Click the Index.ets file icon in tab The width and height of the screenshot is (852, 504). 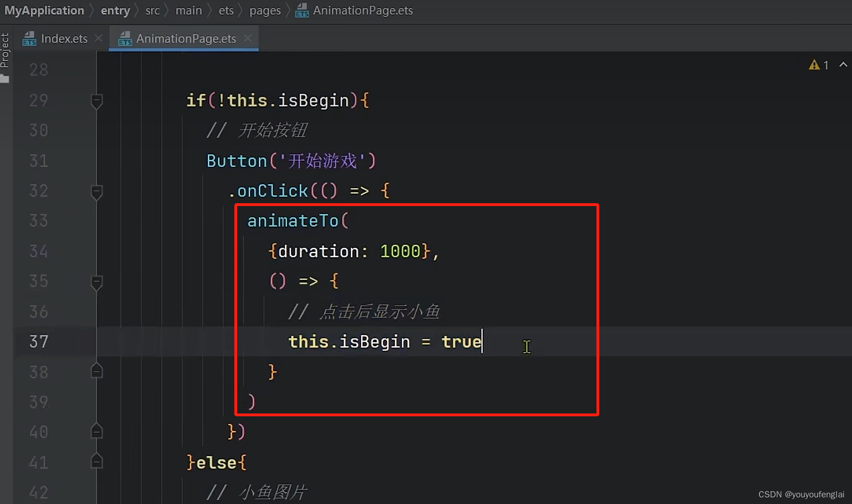(29, 39)
